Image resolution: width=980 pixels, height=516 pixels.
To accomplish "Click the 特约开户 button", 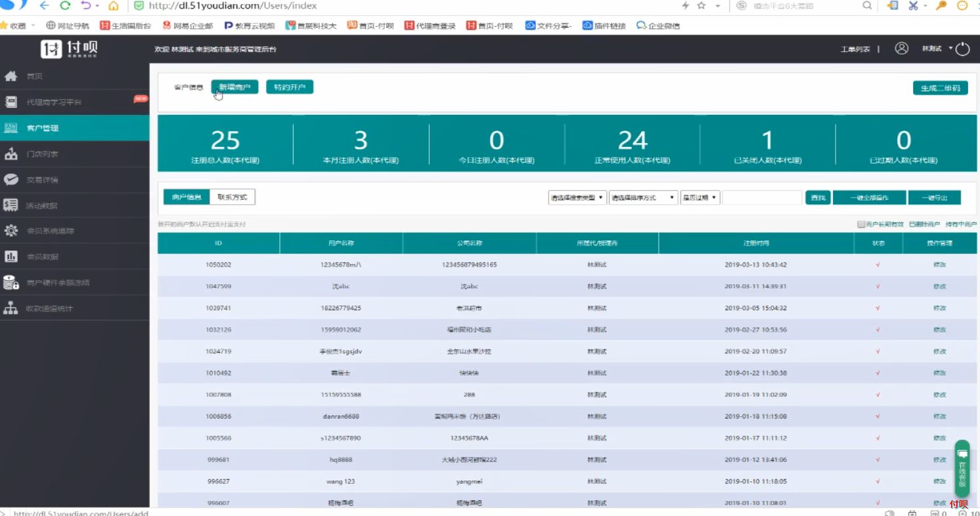I will coord(290,87).
